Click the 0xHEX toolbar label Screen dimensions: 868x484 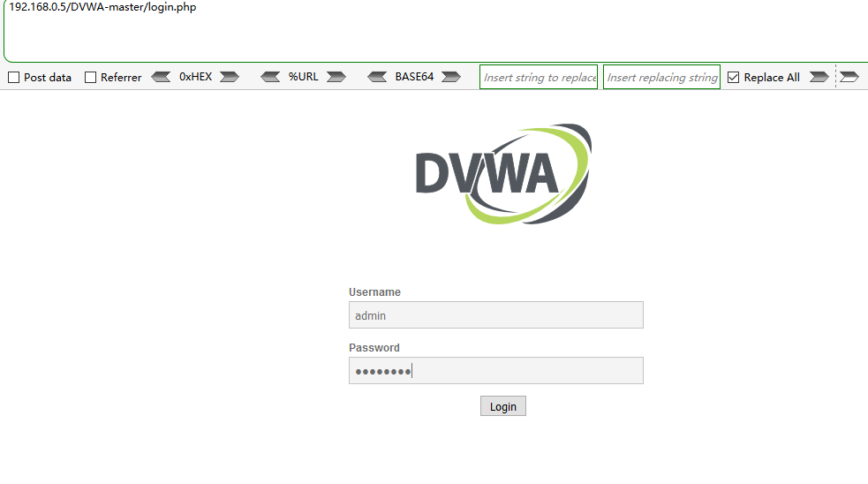coord(195,77)
